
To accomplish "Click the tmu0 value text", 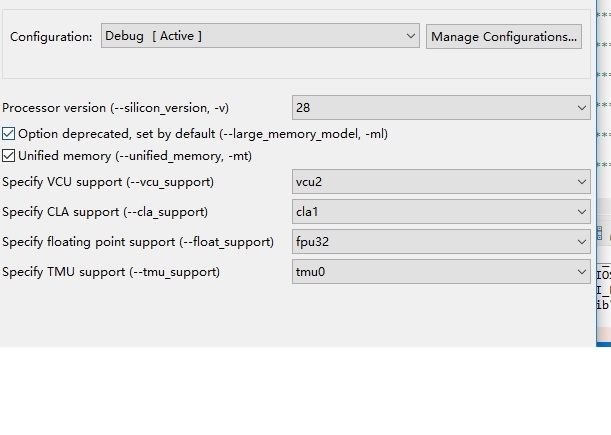I will tap(309, 272).
